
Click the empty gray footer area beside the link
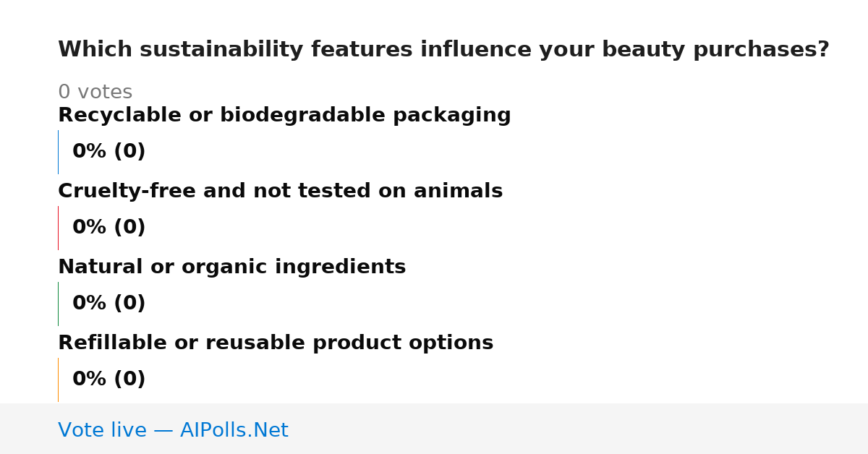pos(579,429)
